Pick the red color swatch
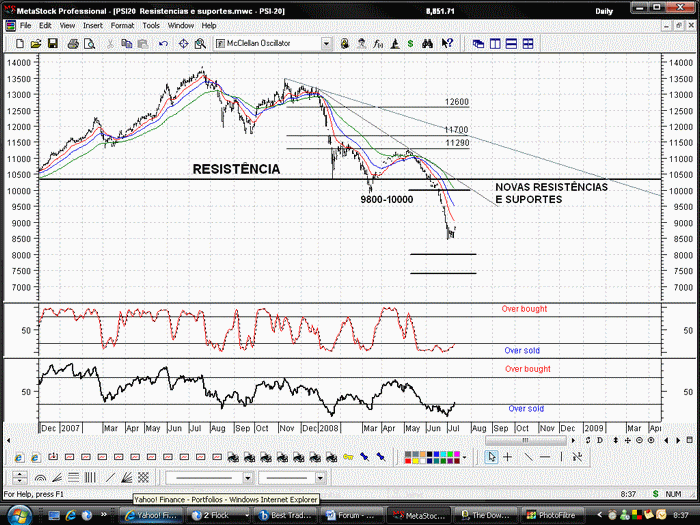Viewport: 700px width, 525px height. 408,460
